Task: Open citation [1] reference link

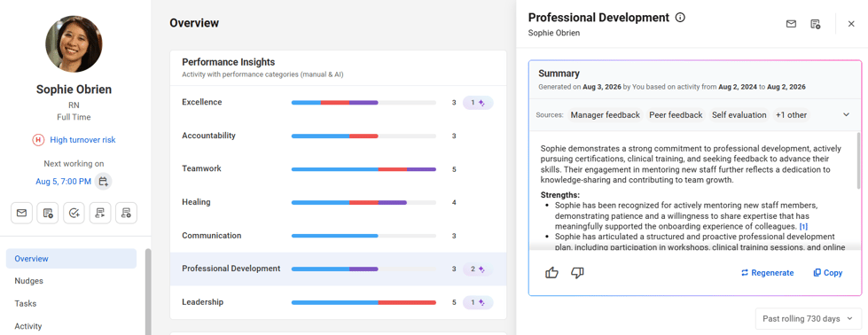Action: point(803,227)
